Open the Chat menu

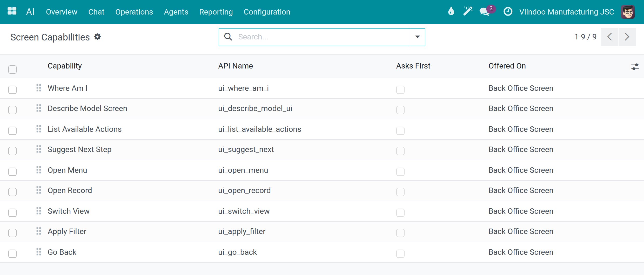click(x=96, y=12)
